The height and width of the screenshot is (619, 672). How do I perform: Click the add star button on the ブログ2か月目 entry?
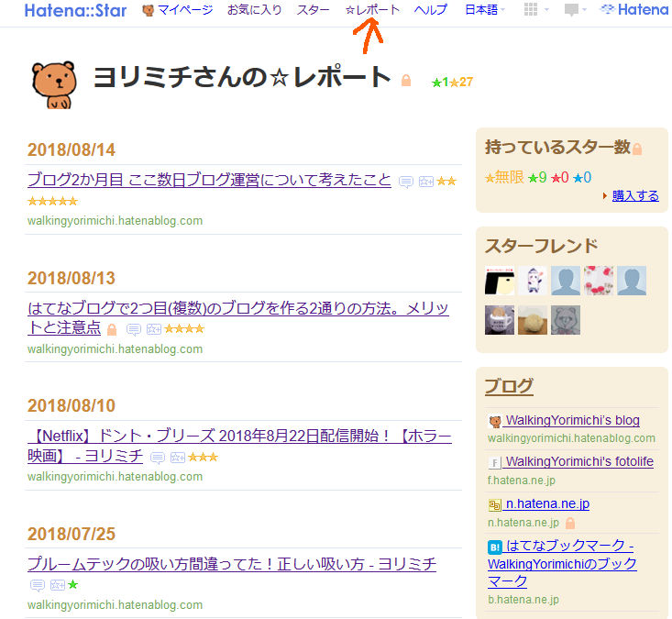[x=426, y=182]
